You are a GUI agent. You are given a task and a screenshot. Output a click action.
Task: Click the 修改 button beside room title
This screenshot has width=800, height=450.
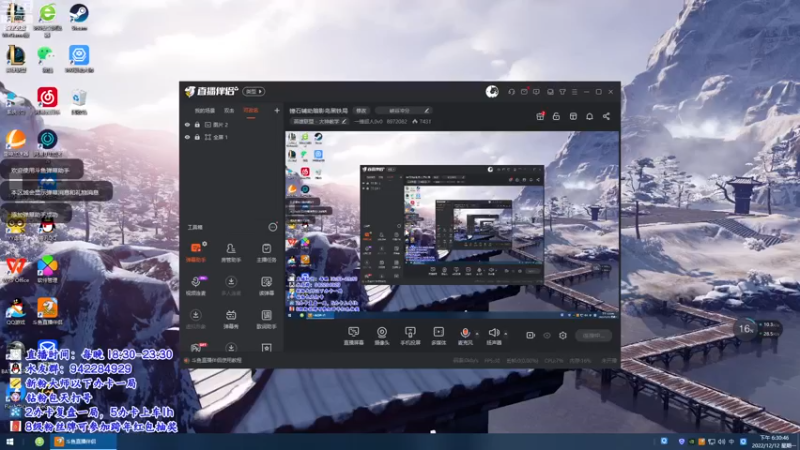361,111
